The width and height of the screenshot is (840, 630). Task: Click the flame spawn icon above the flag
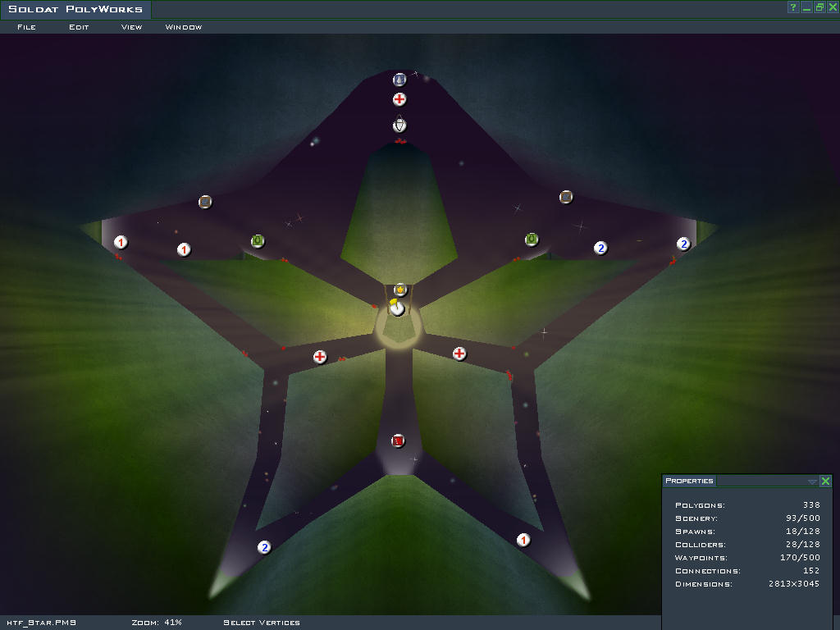[x=400, y=290]
